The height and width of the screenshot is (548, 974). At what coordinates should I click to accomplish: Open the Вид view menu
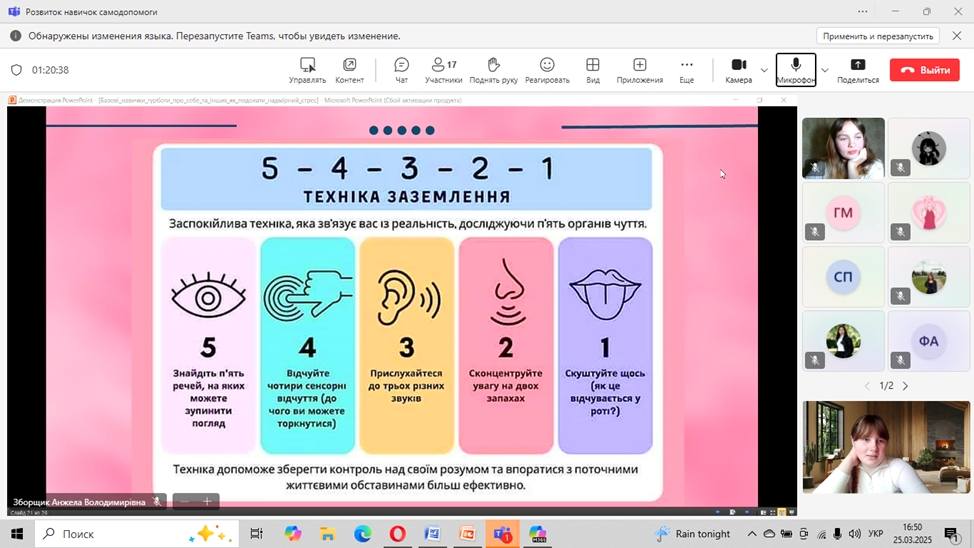click(593, 70)
